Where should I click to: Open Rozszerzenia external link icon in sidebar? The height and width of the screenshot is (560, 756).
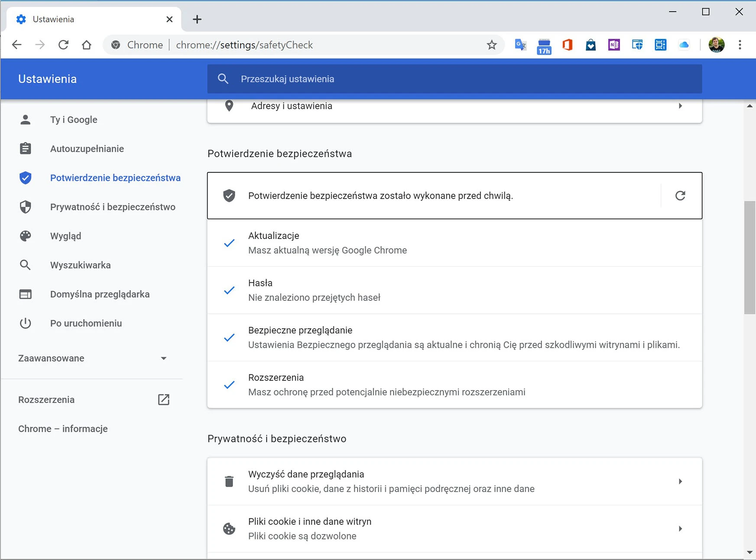pos(164,399)
